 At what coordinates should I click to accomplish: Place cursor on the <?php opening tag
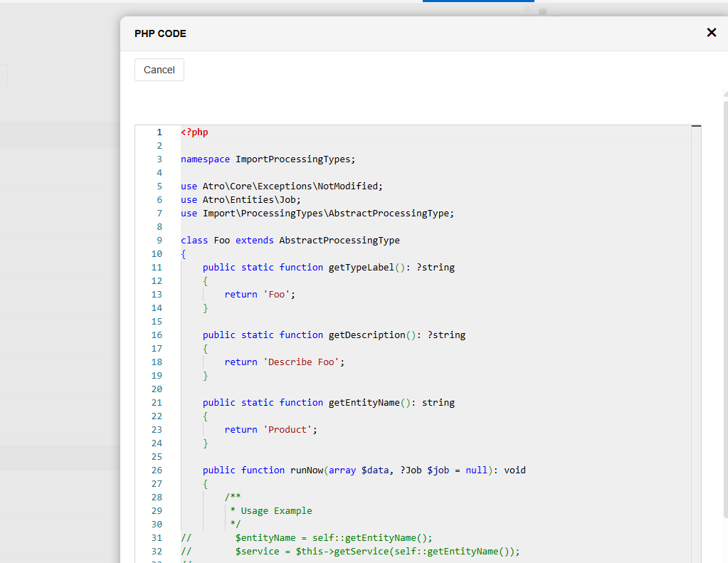194,132
